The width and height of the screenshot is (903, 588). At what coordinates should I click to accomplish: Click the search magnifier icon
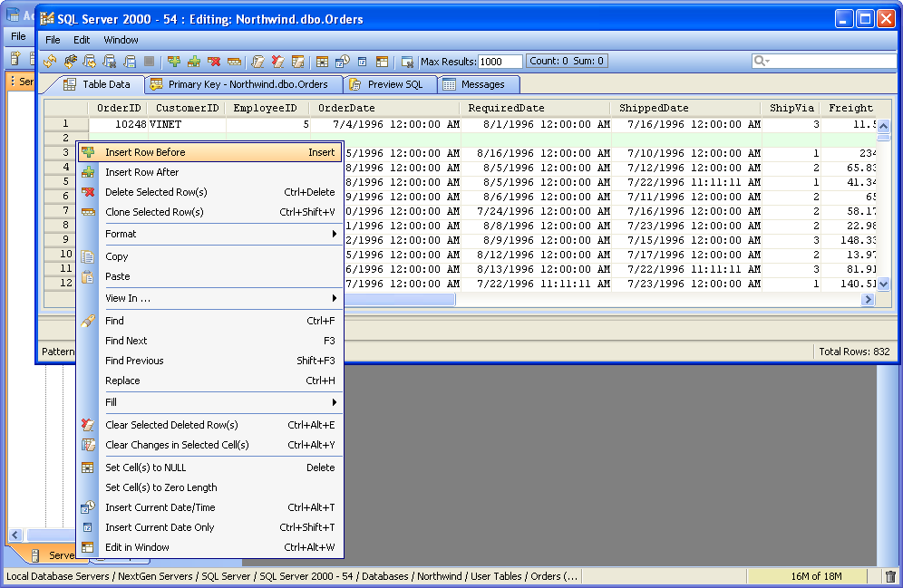(x=762, y=61)
